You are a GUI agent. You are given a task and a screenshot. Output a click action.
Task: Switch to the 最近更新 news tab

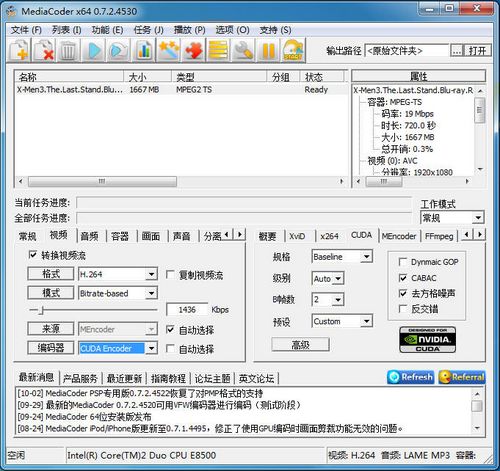pyautogui.click(x=124, y=378)
